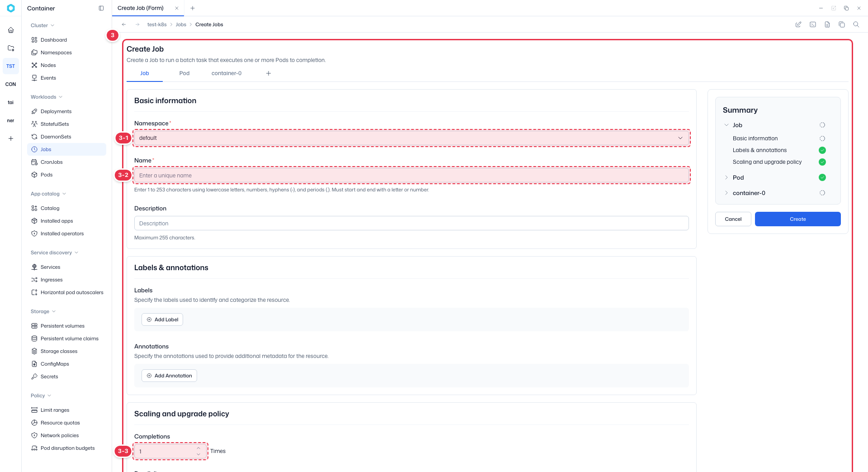Jump to Labels & annotations in Summary
Viewport: 868px width, 472px height.
click(x=759, y=150)
